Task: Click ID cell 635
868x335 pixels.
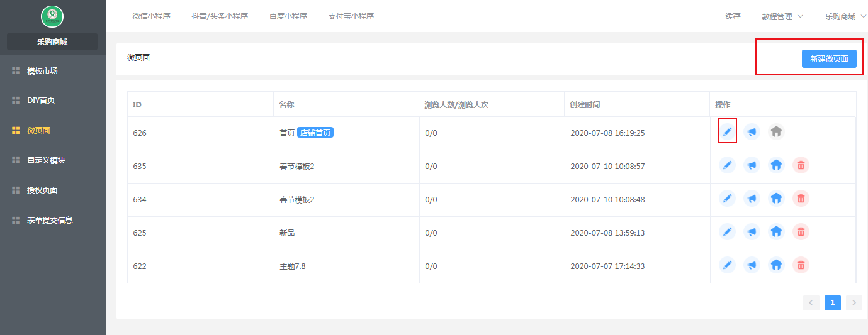Action: pos(140,166)
